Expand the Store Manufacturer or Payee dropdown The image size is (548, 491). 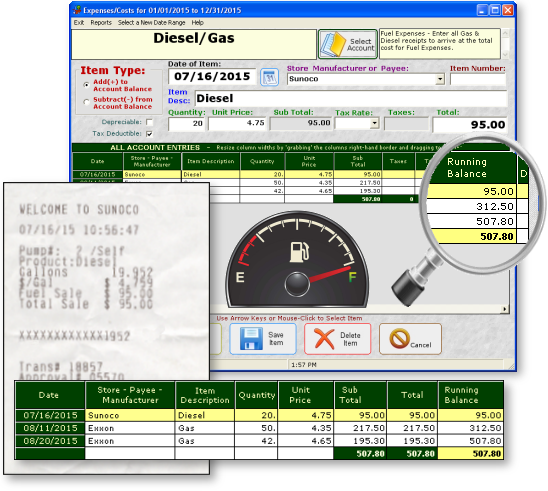pyautogui.click(x=440, y=79)
